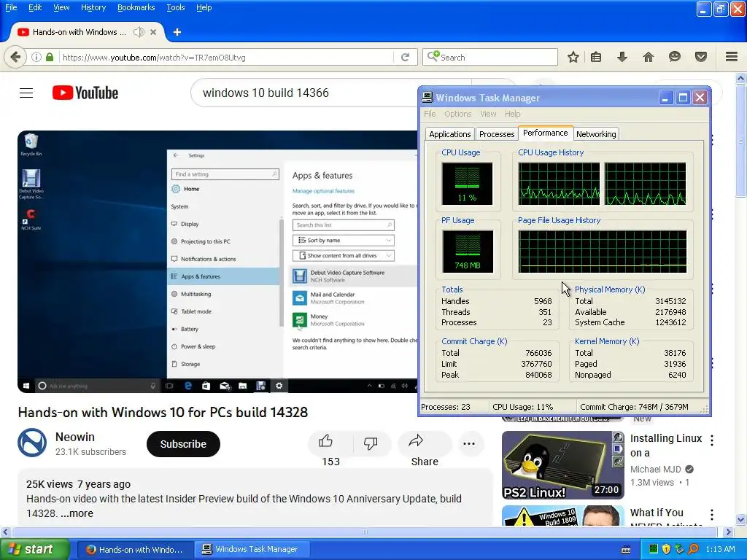
Task: Click the YouTube logo
Action: 85,93
